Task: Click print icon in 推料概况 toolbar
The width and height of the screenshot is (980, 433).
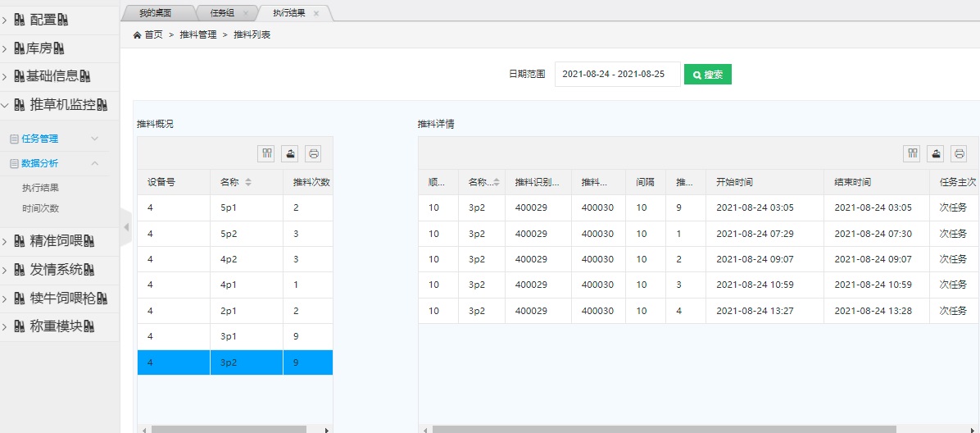Action: (x=313, y=153)
